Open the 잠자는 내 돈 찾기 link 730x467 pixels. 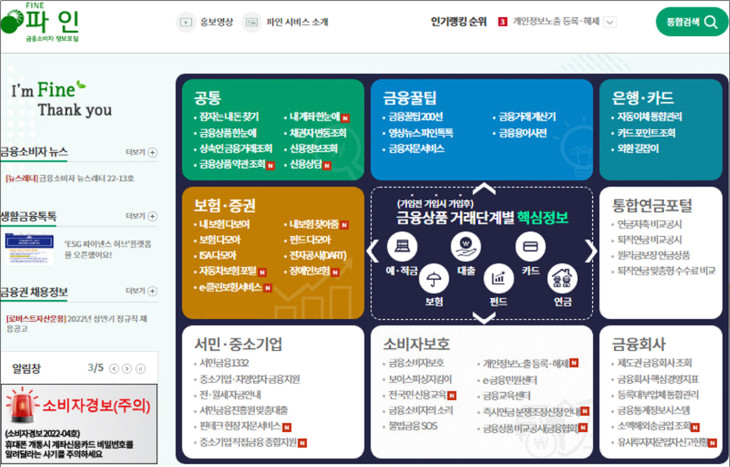point(226,117)
